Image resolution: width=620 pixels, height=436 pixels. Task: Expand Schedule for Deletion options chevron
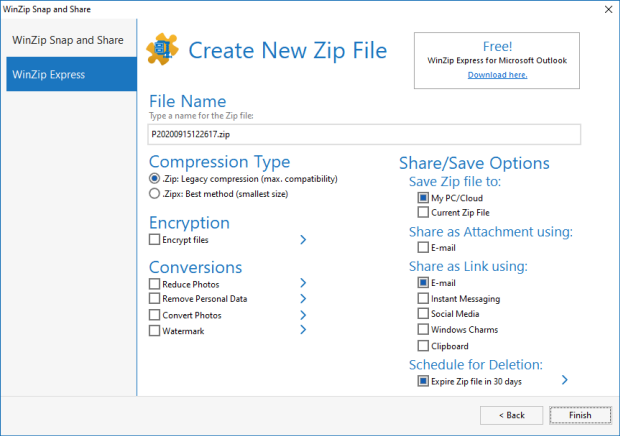click(565, 380)
